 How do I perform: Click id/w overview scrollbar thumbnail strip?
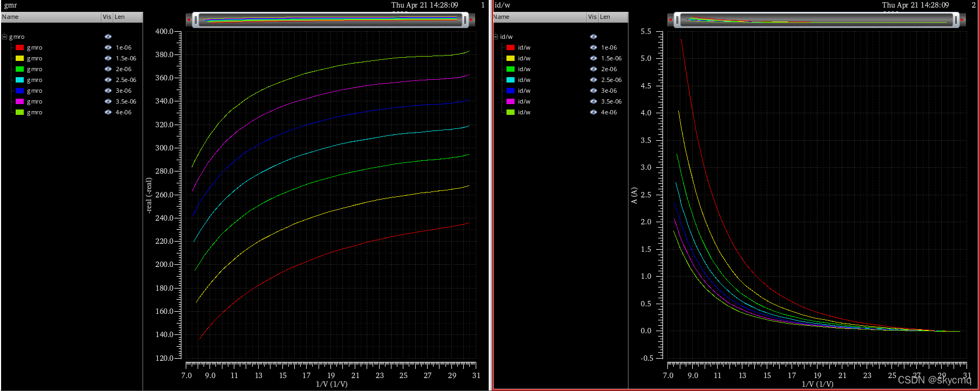click(817, 20)
